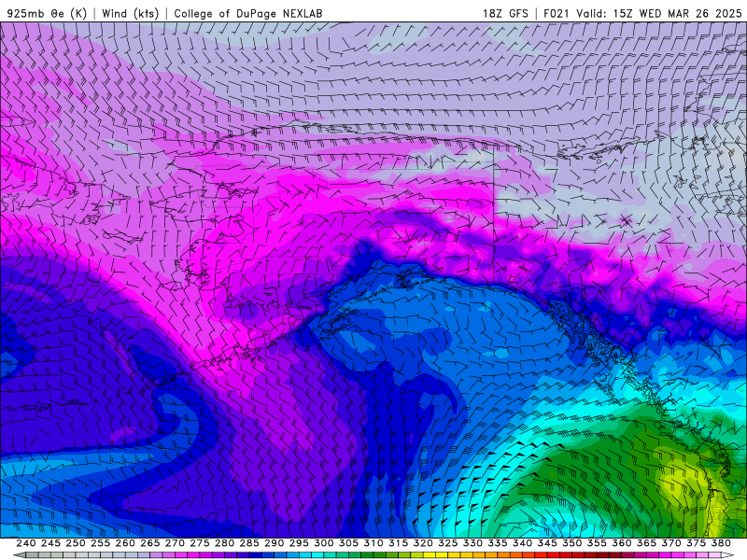Click the '925mb θe (K)' header label
The width and height of the screenshot is (747, 560).
(48, 13)
